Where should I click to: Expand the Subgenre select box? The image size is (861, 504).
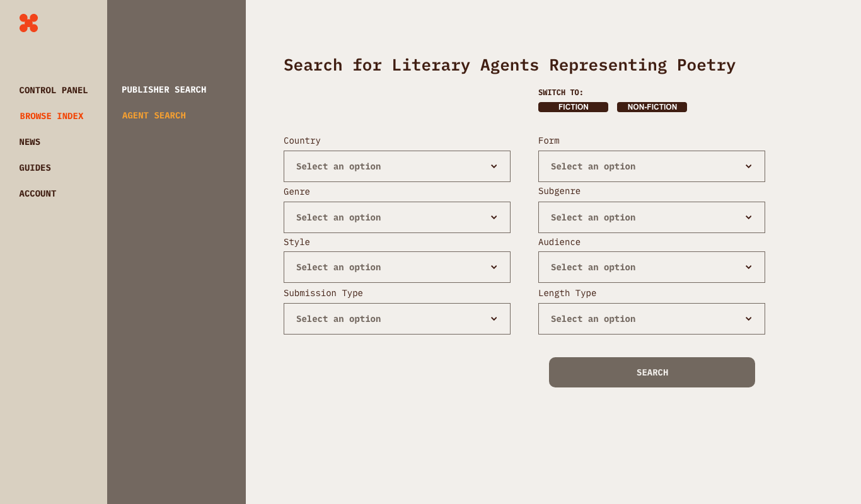pos(652,217)
